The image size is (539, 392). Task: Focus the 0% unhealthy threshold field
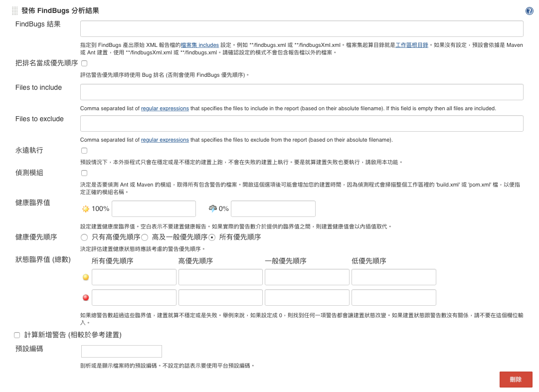(273, 209)
